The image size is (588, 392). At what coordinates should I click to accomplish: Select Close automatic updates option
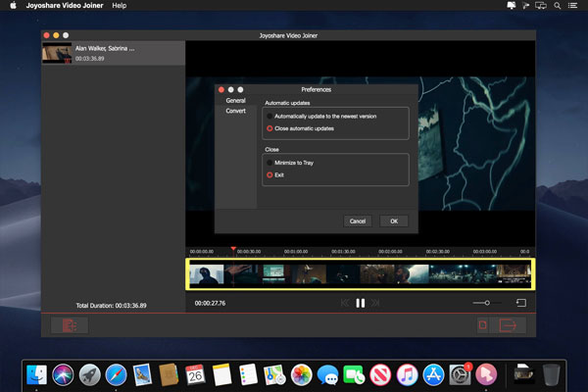tap(270, 128)
